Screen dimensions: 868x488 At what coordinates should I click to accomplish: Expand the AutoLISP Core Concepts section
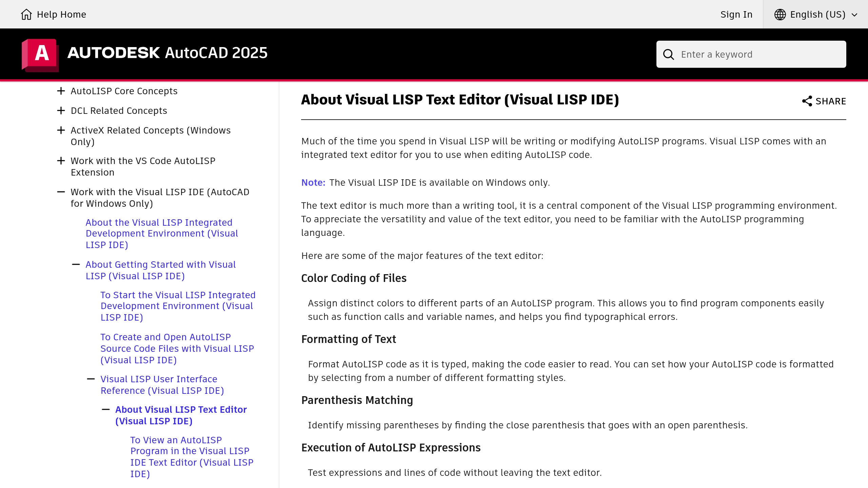(x=61, y=90)
